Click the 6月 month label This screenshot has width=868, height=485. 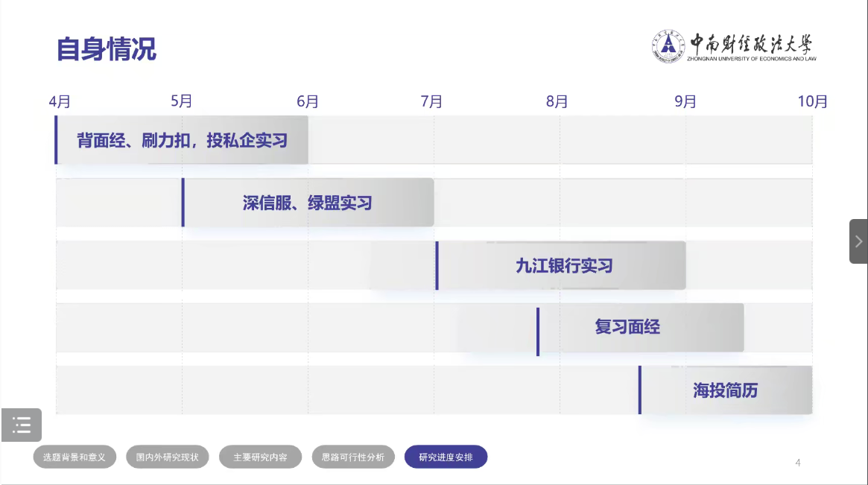click(x=307, y=101)
